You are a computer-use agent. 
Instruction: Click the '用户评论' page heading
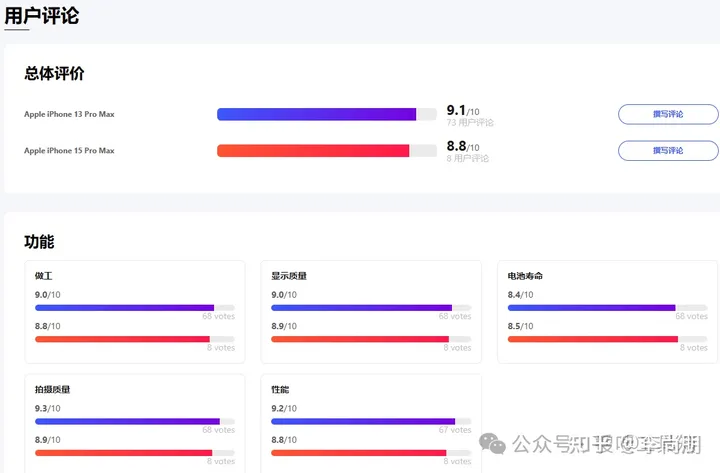coord(42,16)
